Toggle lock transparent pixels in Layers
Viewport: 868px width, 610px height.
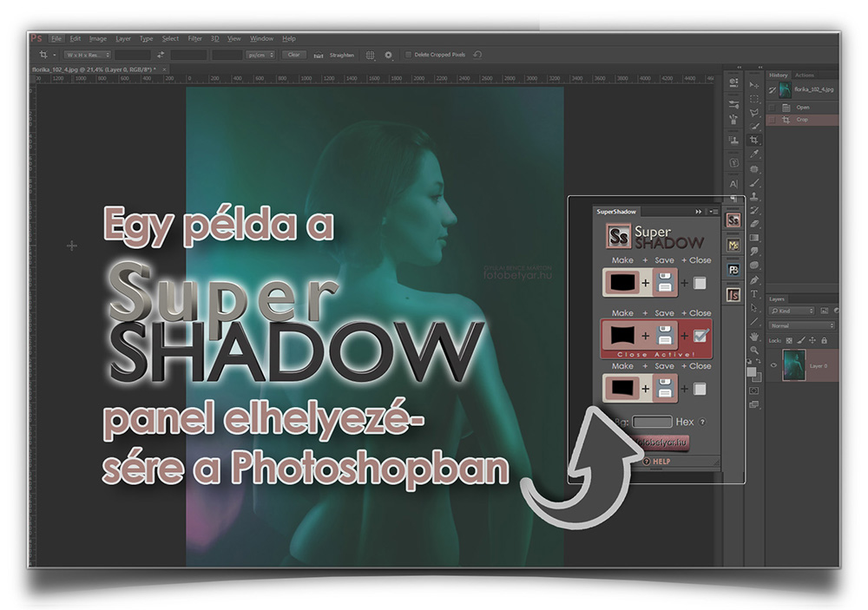pyautogui.click(x=789, y=340)
